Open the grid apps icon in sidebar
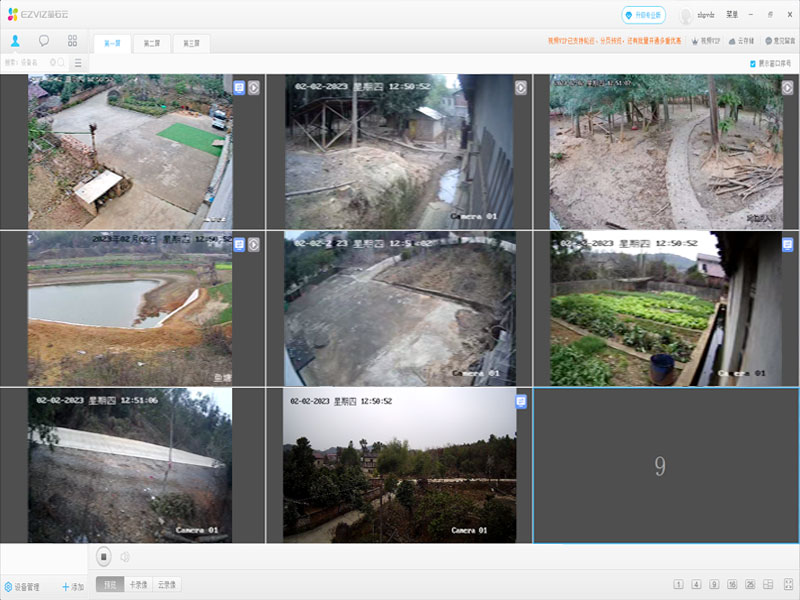The image size is (800, 600). point(72,41)
